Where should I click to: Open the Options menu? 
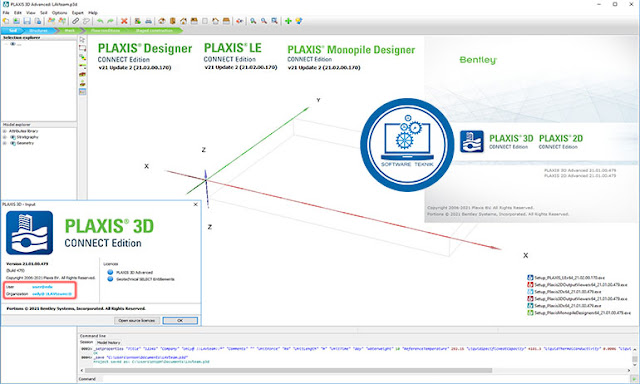point(59,13)
